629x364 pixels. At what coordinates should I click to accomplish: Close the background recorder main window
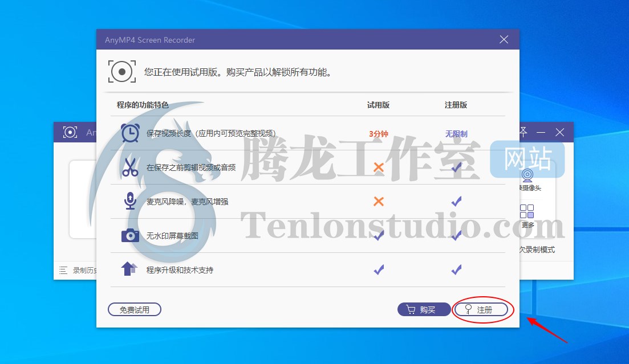pyautogui.click(x=559, y=132)
